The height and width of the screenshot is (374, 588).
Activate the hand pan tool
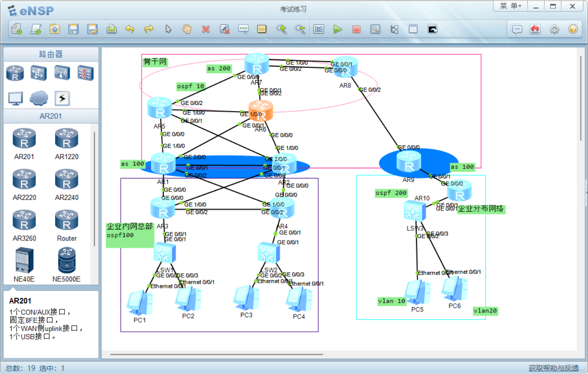point(187,29)
